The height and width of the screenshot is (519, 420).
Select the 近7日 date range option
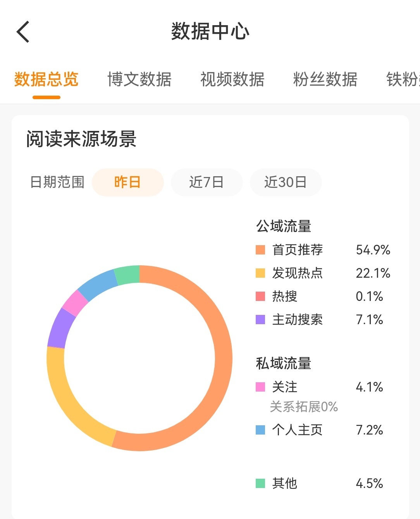coord(207,182)
